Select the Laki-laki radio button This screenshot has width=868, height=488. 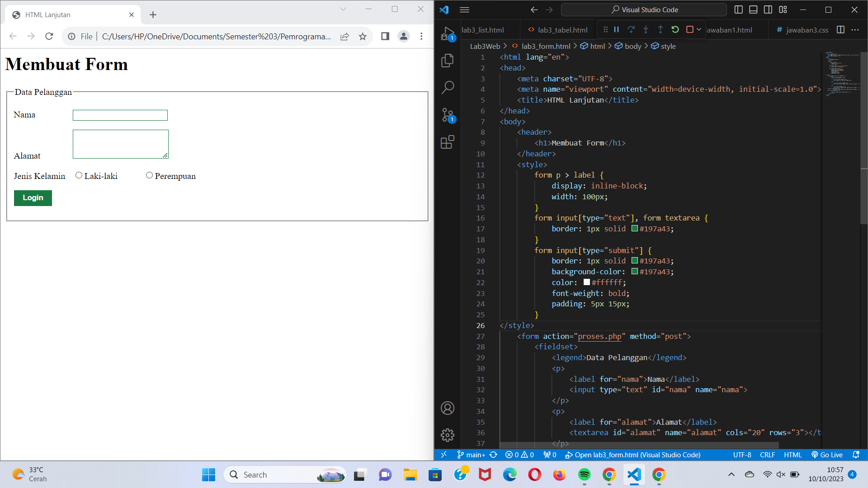(x=79, y=175)
